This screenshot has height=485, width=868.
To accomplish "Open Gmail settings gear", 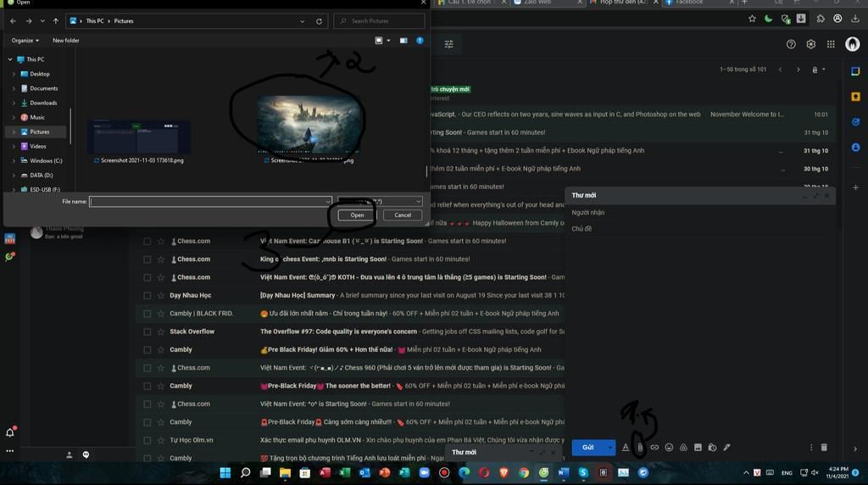I will click(811, 44).
